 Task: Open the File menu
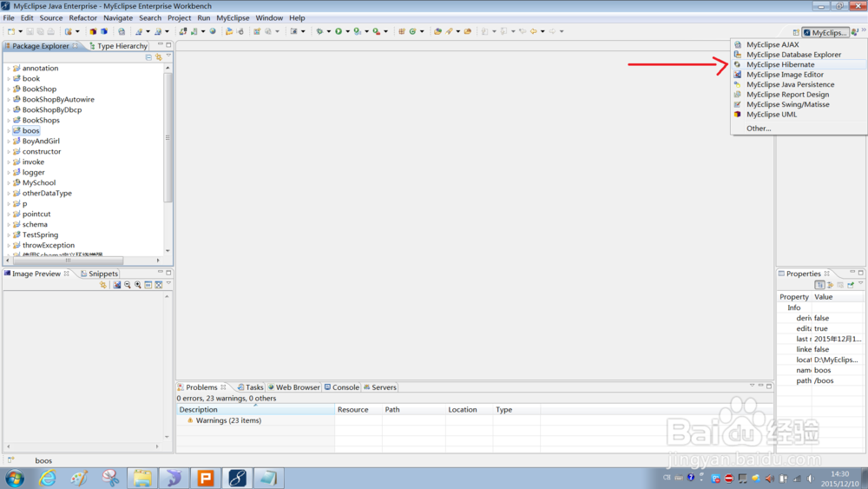point(9,17)
